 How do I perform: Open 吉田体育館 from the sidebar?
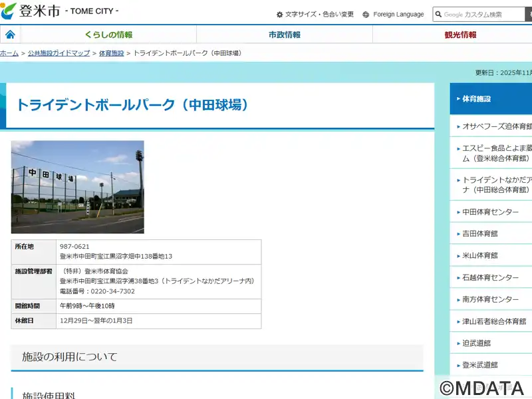pyautogui.click(x=479, y=233)
